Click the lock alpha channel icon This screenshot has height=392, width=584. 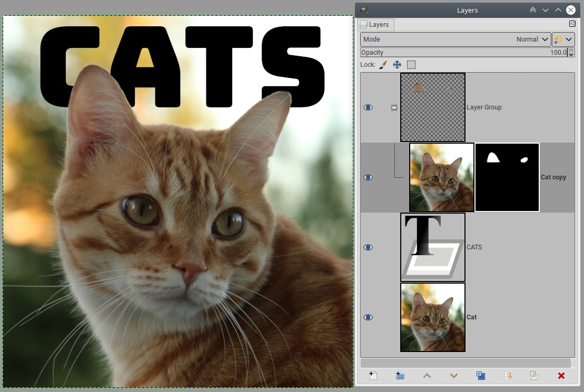coord(411,64)
